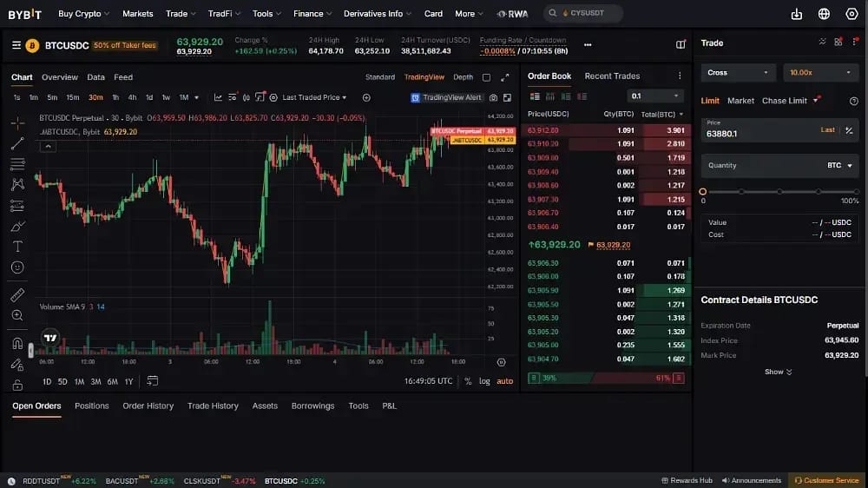Image resolution: width=868 pixels, height=488 pixels.
Task: Open the Announcements link
Action: tap(751, 480)
